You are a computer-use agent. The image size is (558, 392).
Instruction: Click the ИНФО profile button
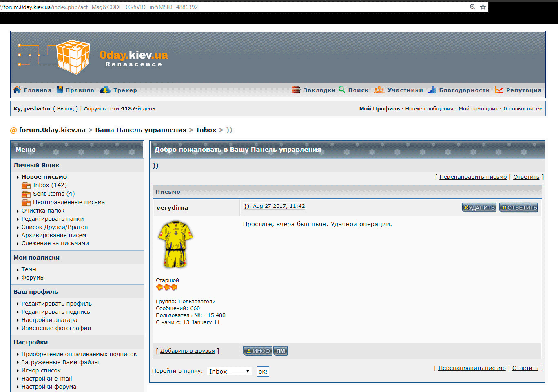click(x=258, y=351)
